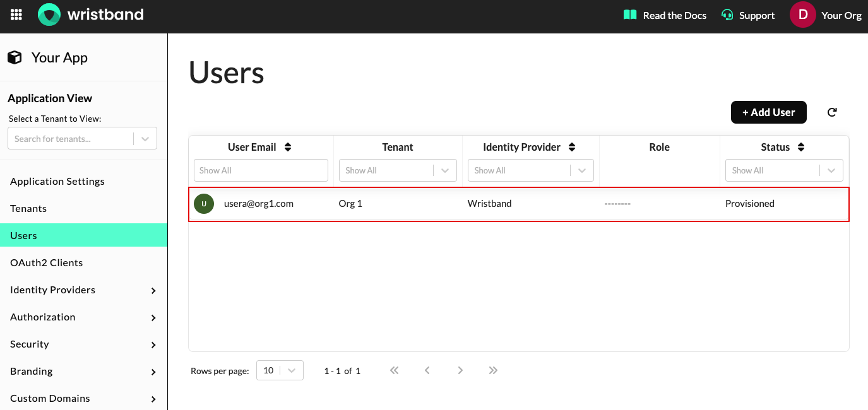The image size is (868, 410).
Task: Click the Role column header
Action: 659,147
